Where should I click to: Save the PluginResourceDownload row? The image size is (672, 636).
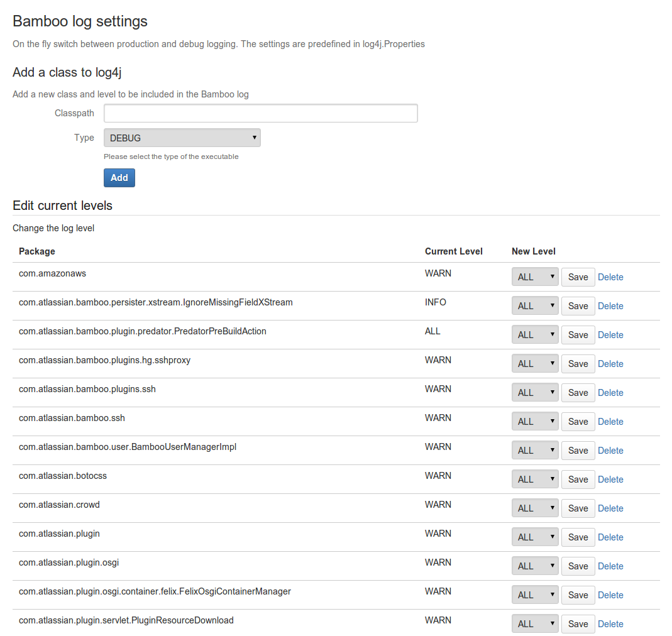click(578, 624)
